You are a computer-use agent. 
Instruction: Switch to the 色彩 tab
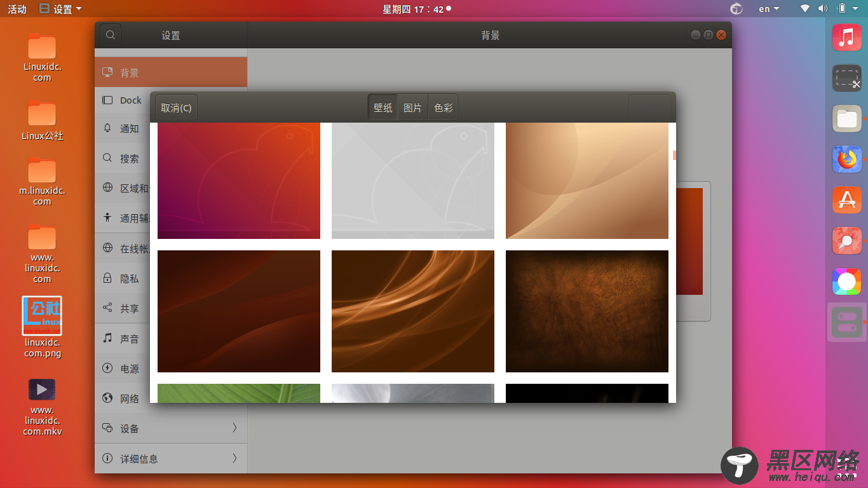coord(444,107)
